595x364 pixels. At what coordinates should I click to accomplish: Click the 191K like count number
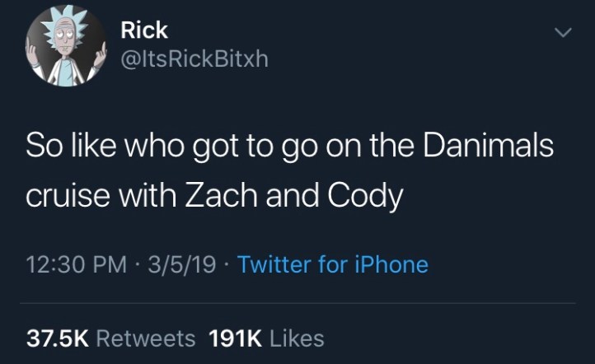coord(237,338)
